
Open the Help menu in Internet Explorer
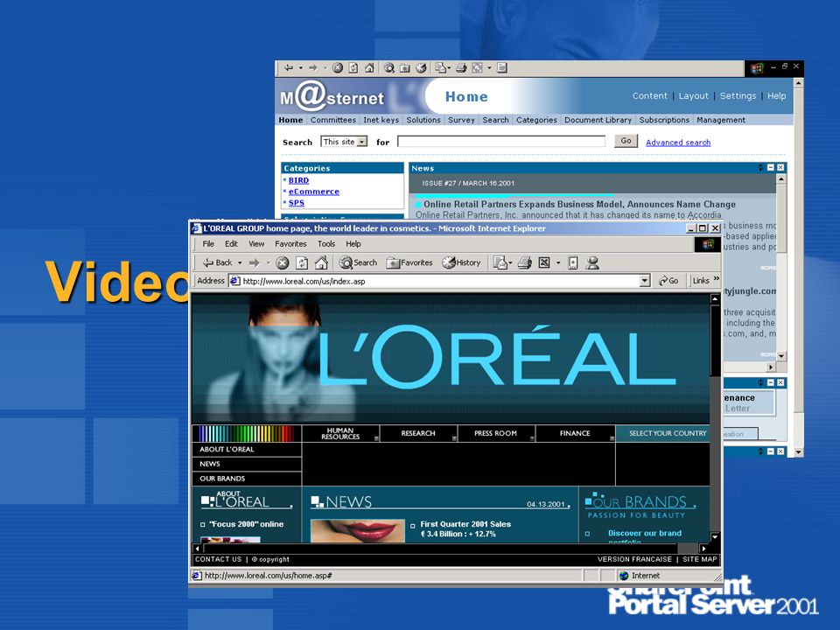coord(353,244)
